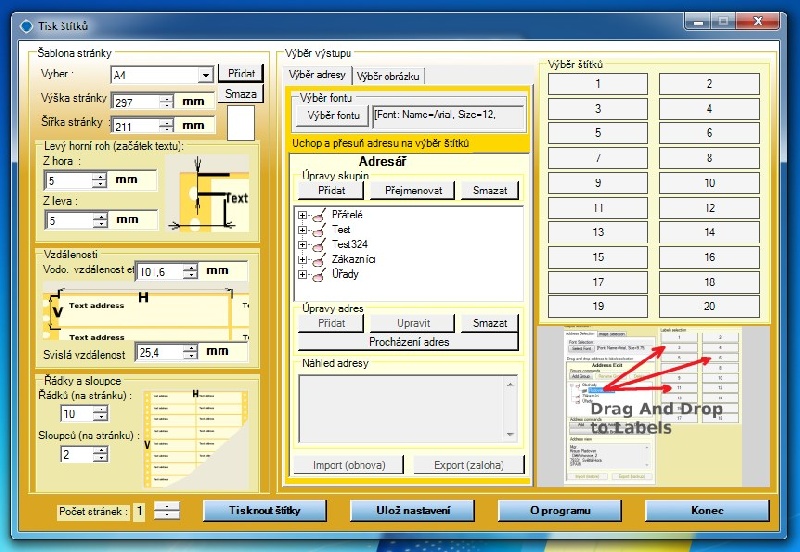
Task: Click the Šířka stránky spinner arrows
Action: click(166, 126)
